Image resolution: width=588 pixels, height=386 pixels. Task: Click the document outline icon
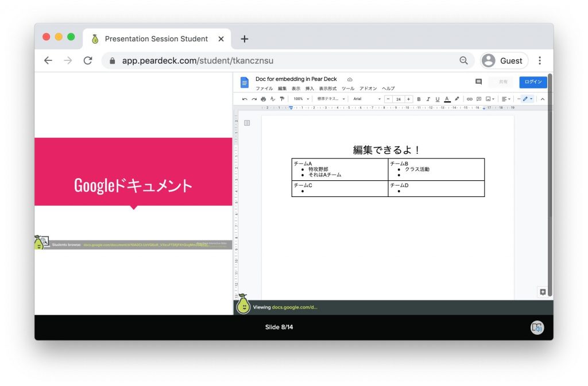tap(247, 123)
